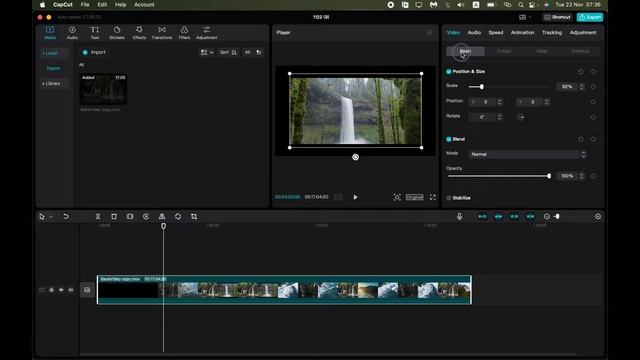Click the timeline zoom out icon
Image resolution: width=640 pixels, height=360 pixels.
coord(547,217)
